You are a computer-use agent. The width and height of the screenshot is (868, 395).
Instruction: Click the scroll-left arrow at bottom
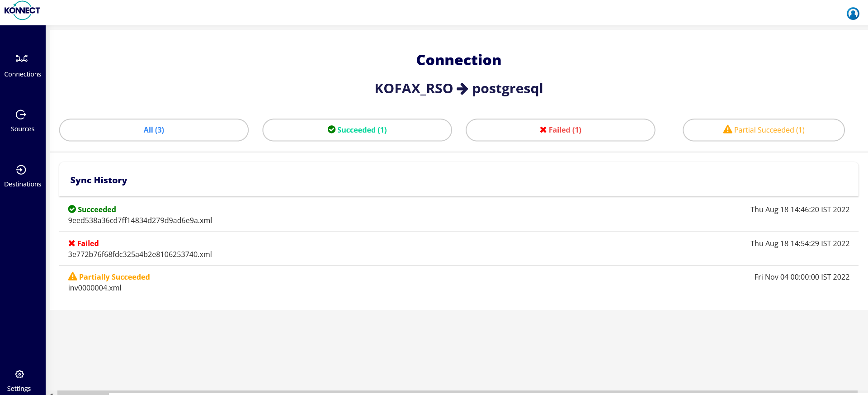[x=52, y=393]
